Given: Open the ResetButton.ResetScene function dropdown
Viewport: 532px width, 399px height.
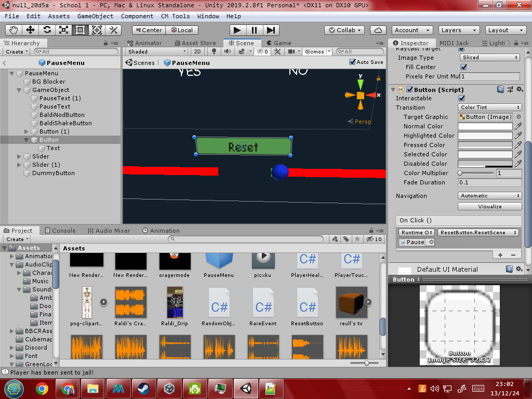Looking at the screenshot, I should click(x=478, y=232).
